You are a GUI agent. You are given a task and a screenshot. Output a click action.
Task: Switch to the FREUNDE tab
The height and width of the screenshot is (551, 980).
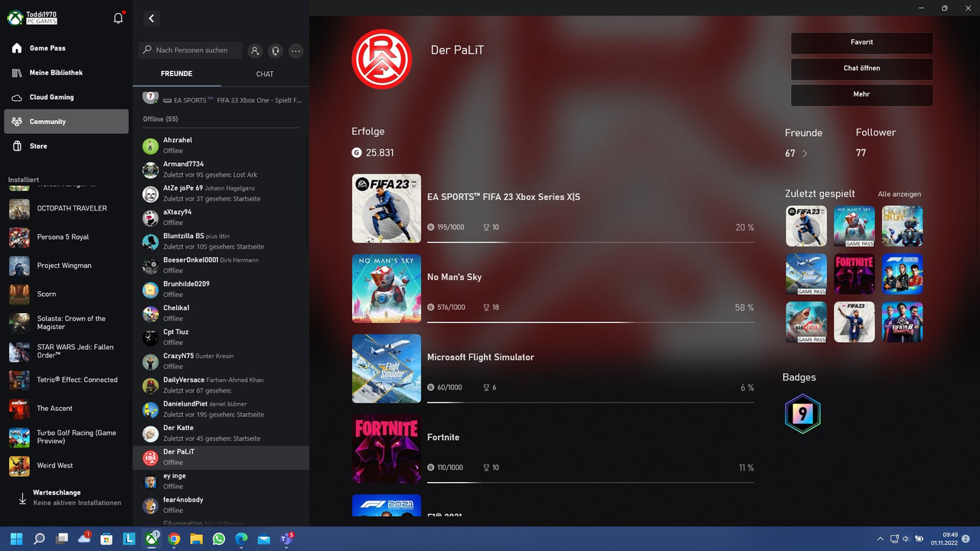[176, 74]
